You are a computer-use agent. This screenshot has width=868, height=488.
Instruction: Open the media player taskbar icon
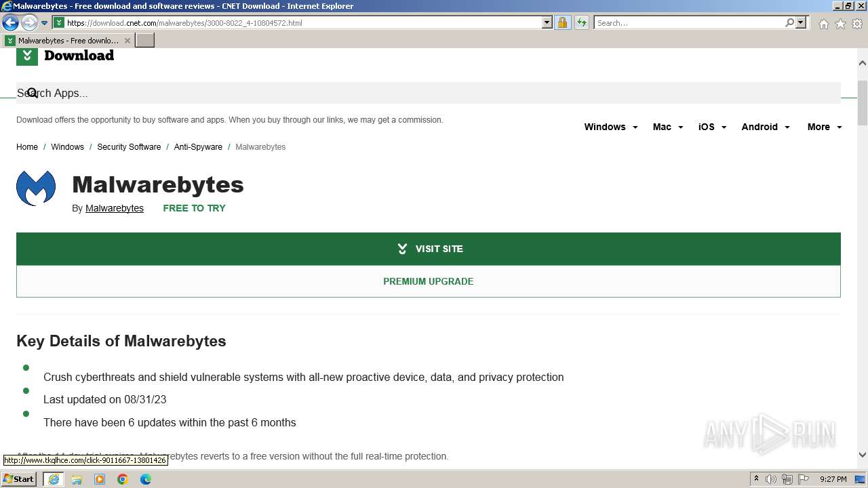click(100, 479)
